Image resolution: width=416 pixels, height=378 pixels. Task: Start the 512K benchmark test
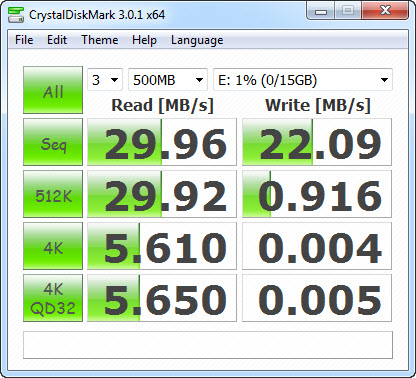[53, 194]
